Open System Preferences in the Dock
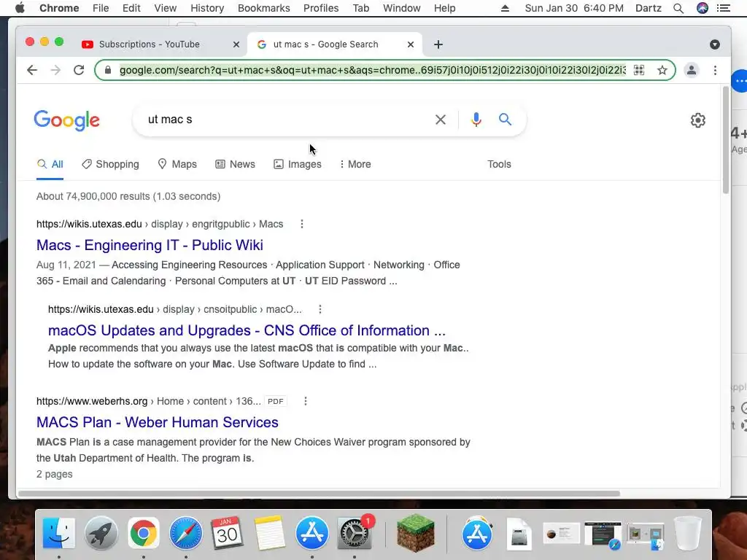Image resolution: width=747 pixels, height=560 pixels. [x=355, y=533]
